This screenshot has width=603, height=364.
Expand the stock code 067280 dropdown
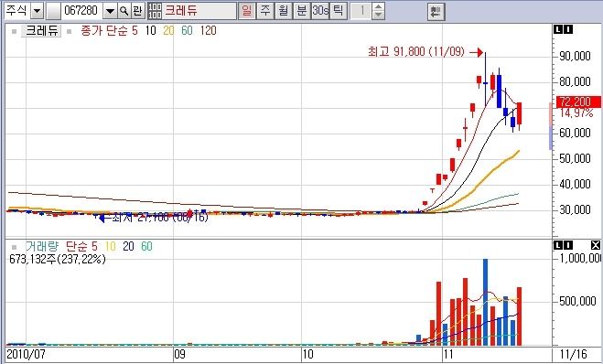[110, 11]
